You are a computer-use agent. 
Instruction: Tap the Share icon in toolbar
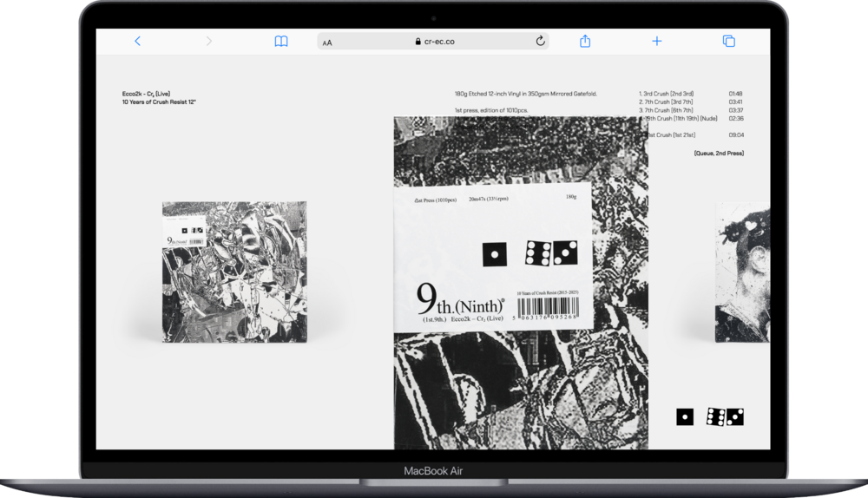tap(585, 41)
